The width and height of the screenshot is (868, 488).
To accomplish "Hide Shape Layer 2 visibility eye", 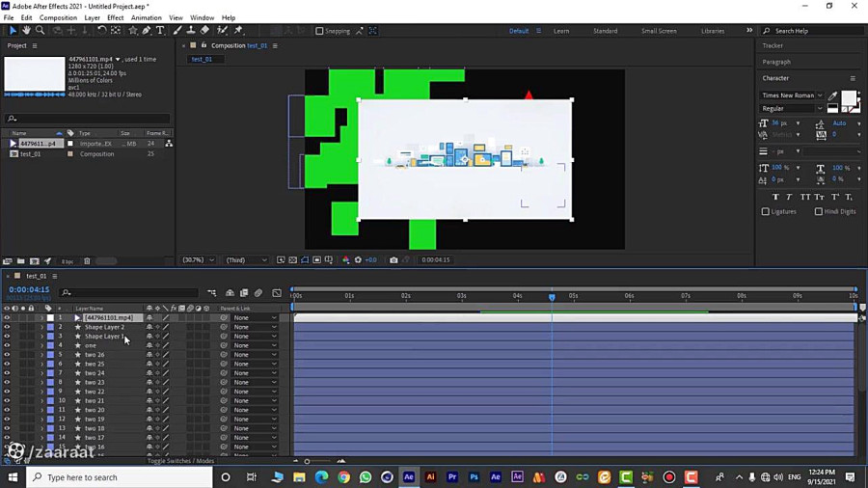I will [x=7, y=327].
